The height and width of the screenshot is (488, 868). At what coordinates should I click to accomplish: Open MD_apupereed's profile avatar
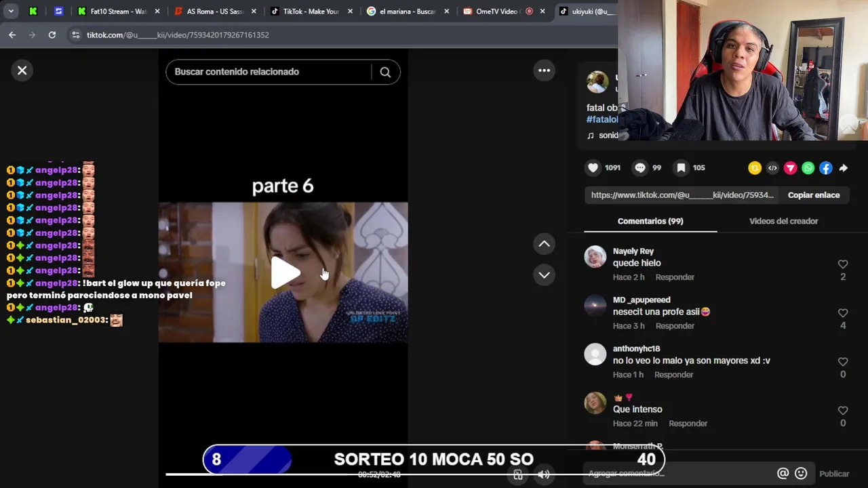[x=595, y=306]
